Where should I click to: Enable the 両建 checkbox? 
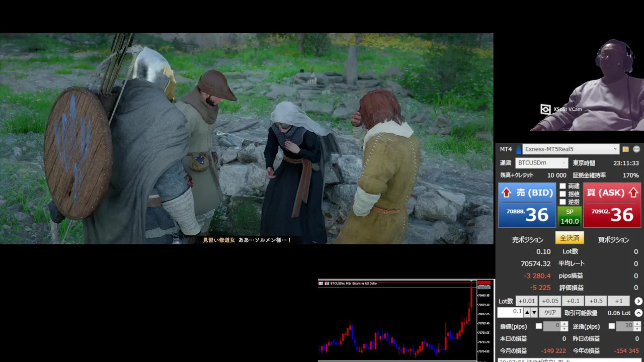[x=562, y=186]
